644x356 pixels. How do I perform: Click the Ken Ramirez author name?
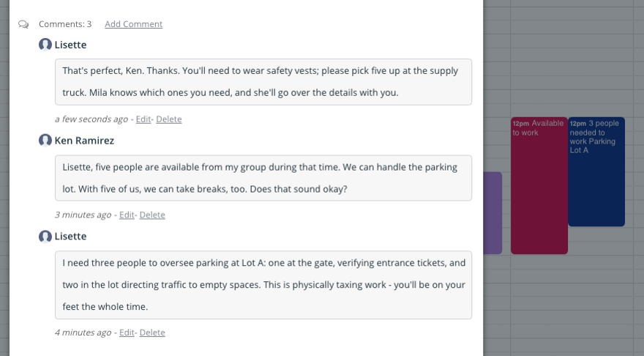(x=84, y=141)
